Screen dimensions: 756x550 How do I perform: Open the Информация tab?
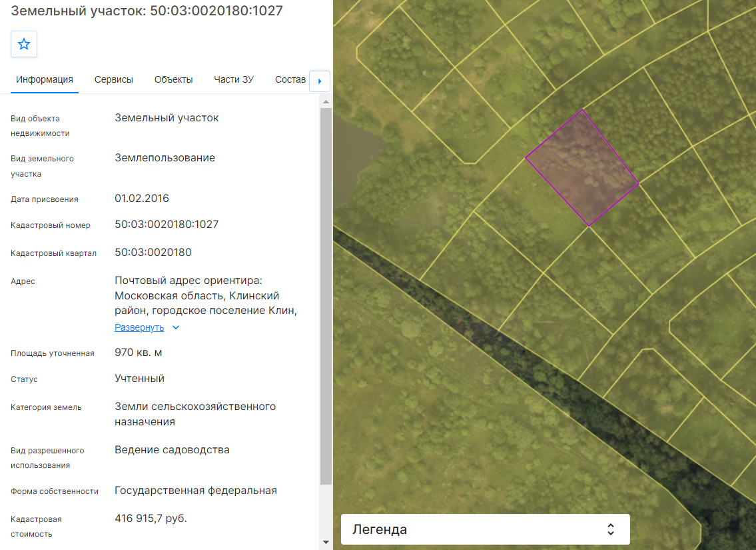(x=45, y=79)
